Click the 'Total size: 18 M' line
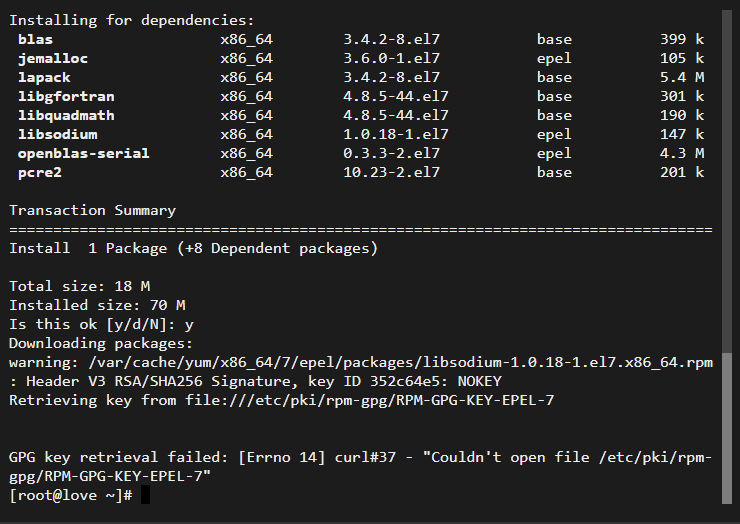Image resolution: width=740 pixels, height=524 pixels. tap(80, 286)
